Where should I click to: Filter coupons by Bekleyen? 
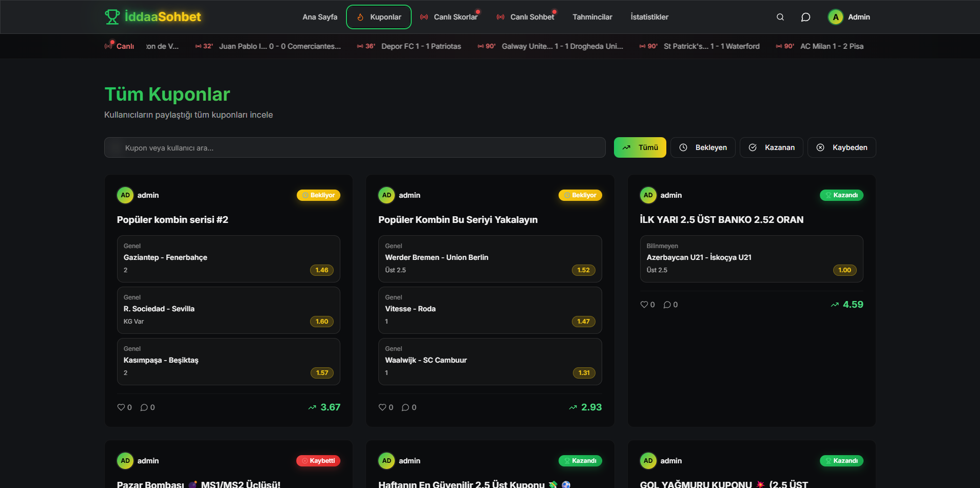[703, 147]
